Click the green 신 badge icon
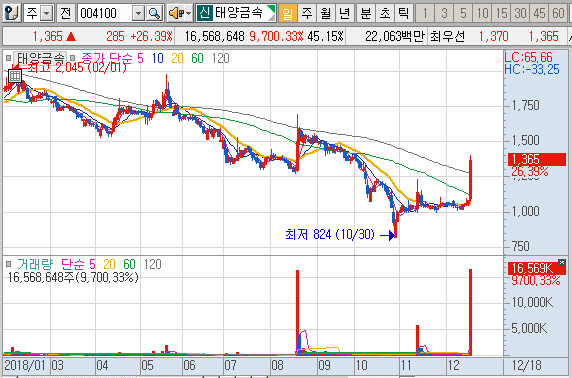The width and height of the screenshot is (572, 378). 204,14
